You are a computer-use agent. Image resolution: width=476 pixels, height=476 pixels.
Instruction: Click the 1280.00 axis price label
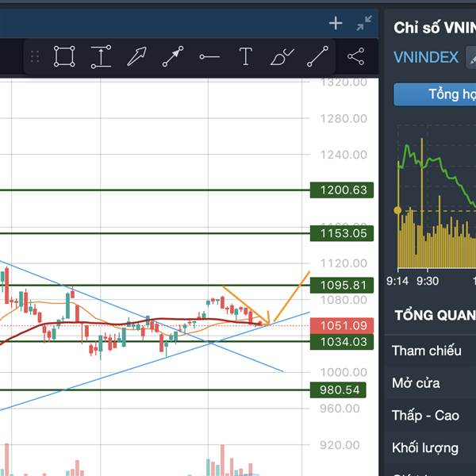point(344,118)
